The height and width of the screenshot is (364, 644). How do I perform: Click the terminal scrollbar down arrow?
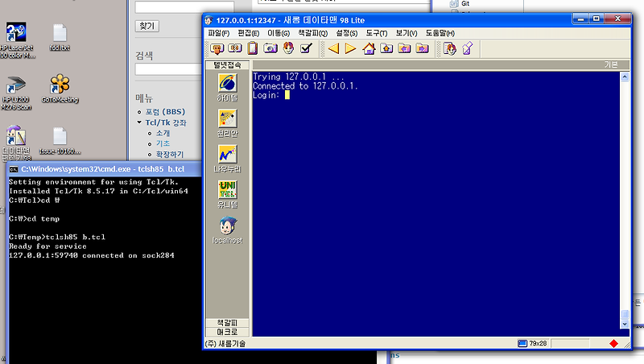pos(625,325)
